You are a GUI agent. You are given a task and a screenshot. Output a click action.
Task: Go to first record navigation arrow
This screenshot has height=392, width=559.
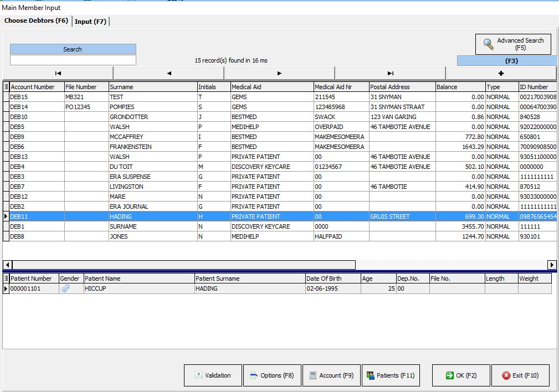(58, 73)
